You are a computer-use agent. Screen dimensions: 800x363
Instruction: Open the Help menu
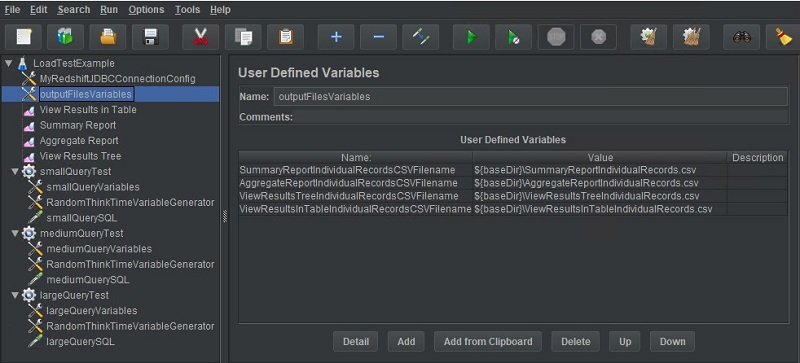click(220, 10)
